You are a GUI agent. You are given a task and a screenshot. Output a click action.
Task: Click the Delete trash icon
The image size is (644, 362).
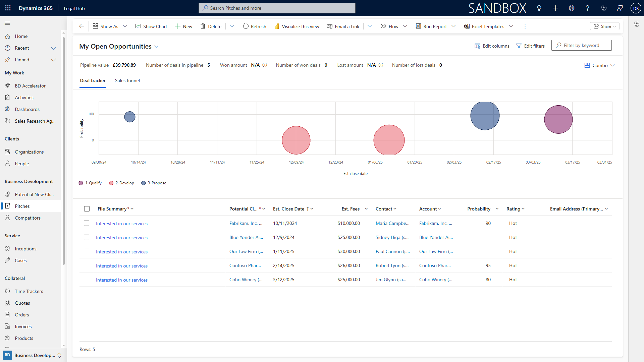click(x=203, y=26)
